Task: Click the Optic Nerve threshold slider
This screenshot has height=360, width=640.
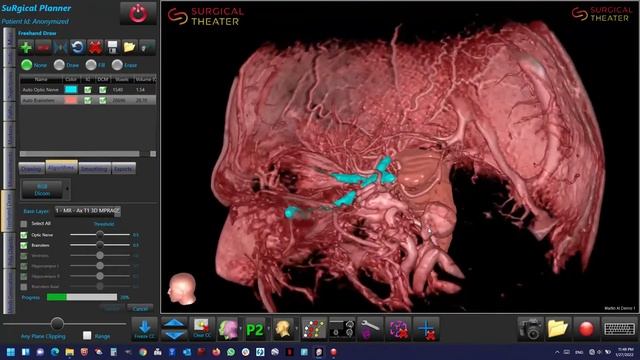Action: click(100, 235)
